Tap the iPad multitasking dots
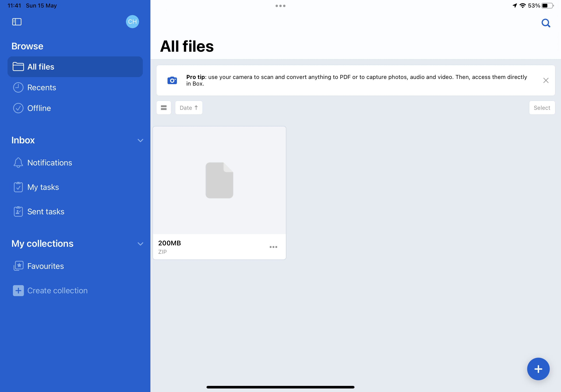The height and width of the screenshot is (392, 561). [280, 6]
